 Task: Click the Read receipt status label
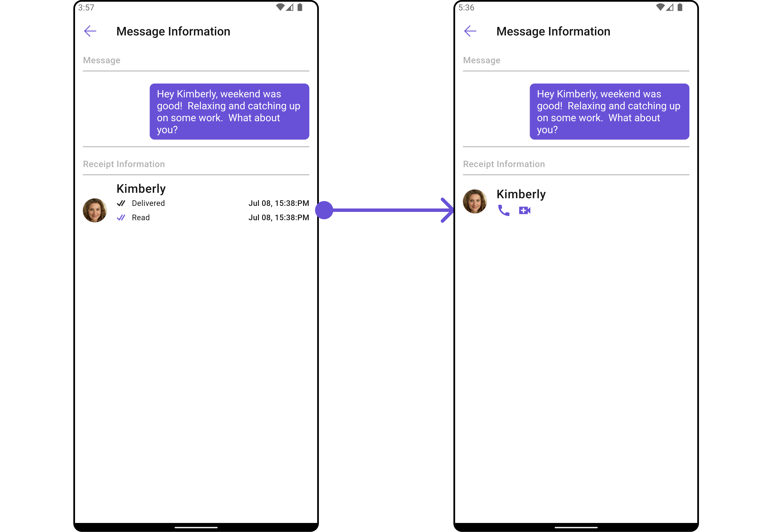click(141, 218)
